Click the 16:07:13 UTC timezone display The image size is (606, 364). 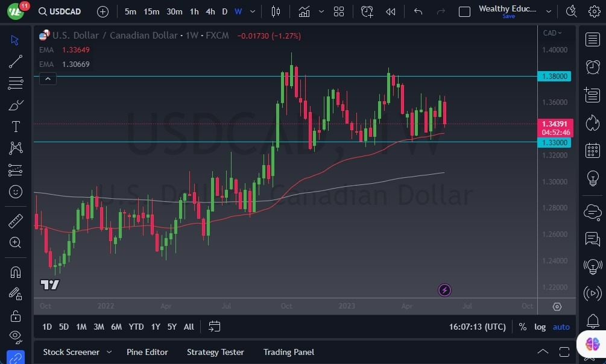pyautogui.click(x=479, y=326)
